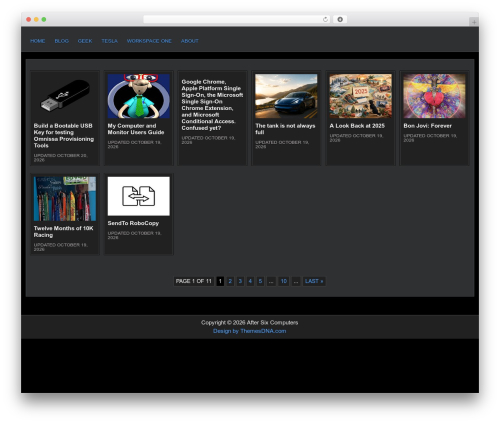Screen dimensions: 500x423
Task: Click the updated date under Bon Jovi: Forever
Action: 430,138
